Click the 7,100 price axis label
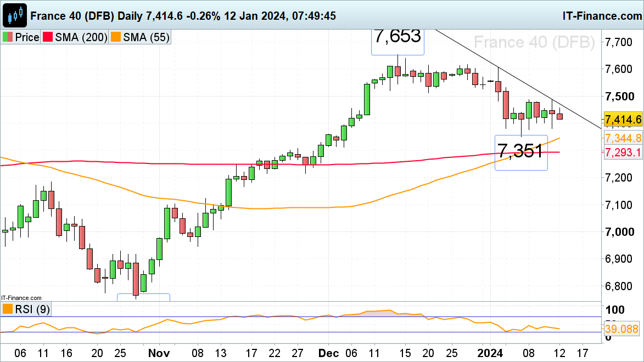The width and height of the screenshot is (644, 362). [x=619, y=205]
